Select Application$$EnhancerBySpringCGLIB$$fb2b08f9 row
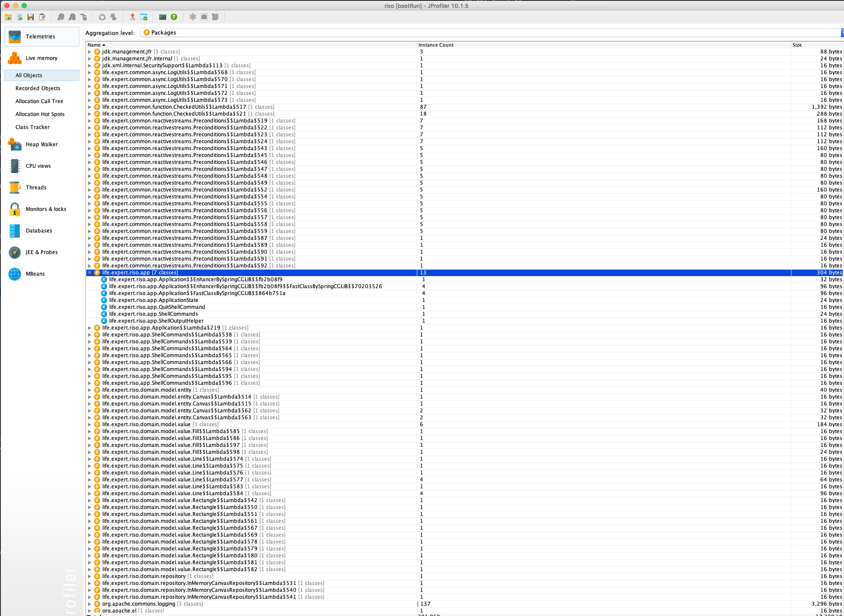 coord(465,280)
